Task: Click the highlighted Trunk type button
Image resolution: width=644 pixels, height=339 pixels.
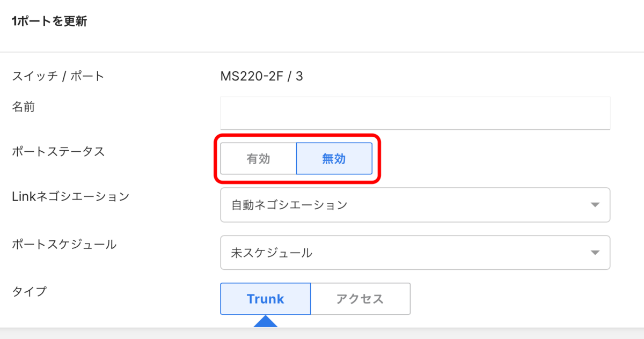Action: coord(265,299)
